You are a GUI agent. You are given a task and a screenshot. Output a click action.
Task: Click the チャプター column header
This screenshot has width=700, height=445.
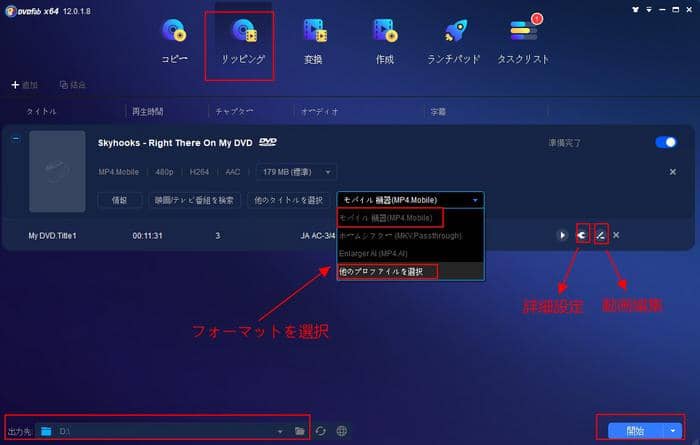pyautogui.click(x=234, y=112)
